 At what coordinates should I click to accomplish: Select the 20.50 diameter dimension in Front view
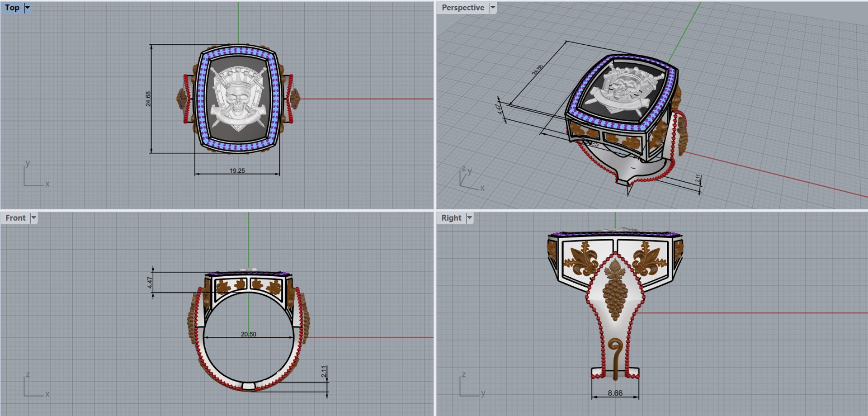coord(248,334)
